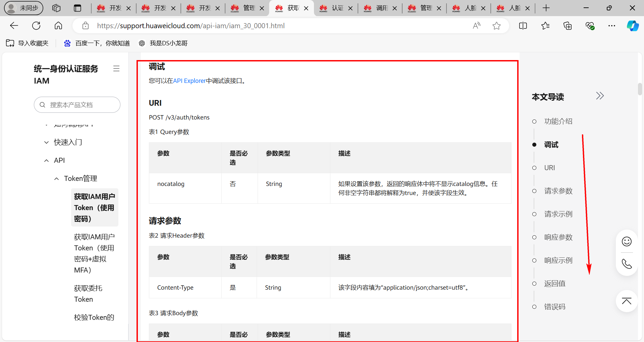Open Copilot in the browser toolbar
Screen dimensions: 644x342
(633, 26)
